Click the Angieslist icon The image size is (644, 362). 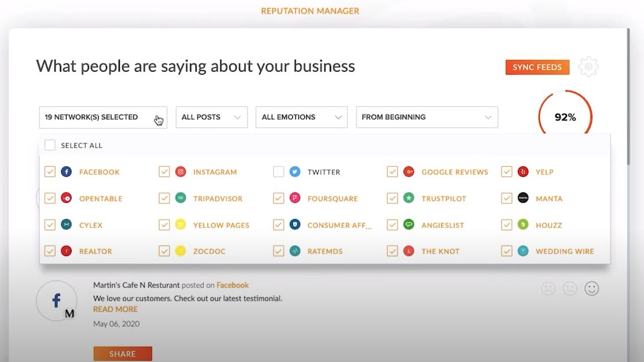[409, 224]
